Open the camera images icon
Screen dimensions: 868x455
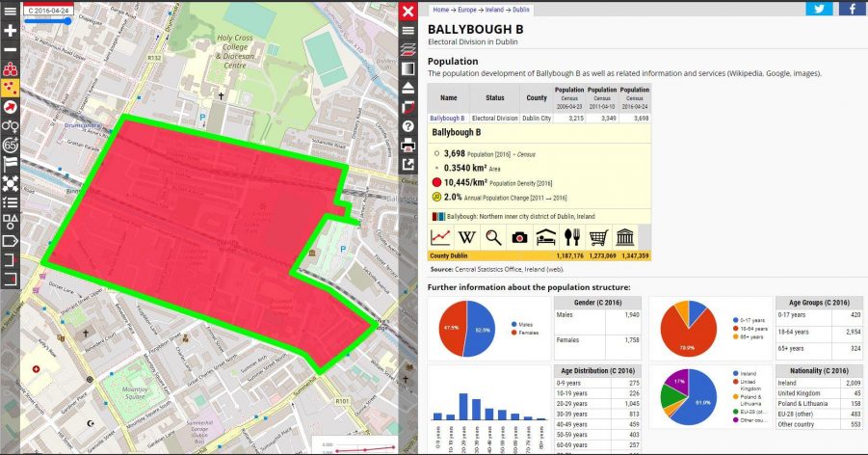point(519,238)
